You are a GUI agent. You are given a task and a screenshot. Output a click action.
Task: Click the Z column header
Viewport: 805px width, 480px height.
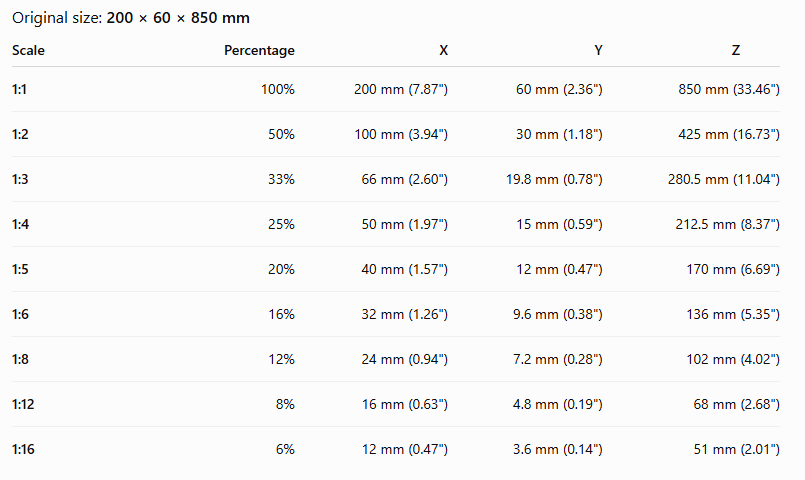point(736,50)
